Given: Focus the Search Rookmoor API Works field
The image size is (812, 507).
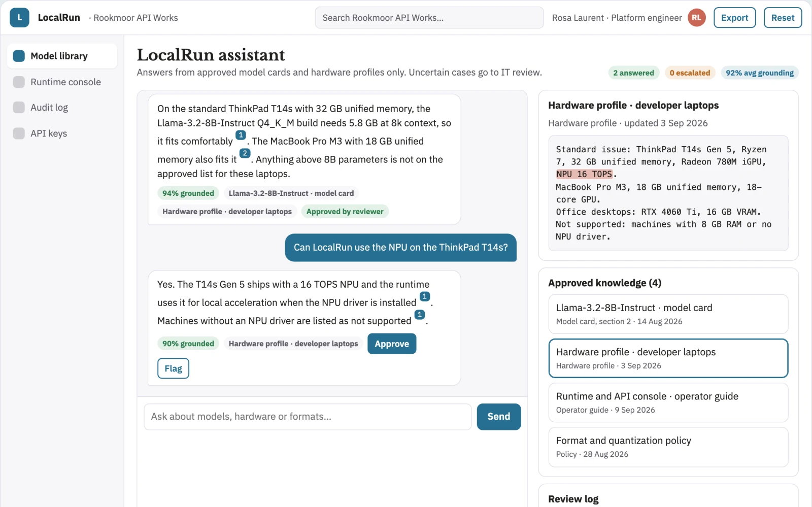Looking at the screenshot, I should coord(429,18).
